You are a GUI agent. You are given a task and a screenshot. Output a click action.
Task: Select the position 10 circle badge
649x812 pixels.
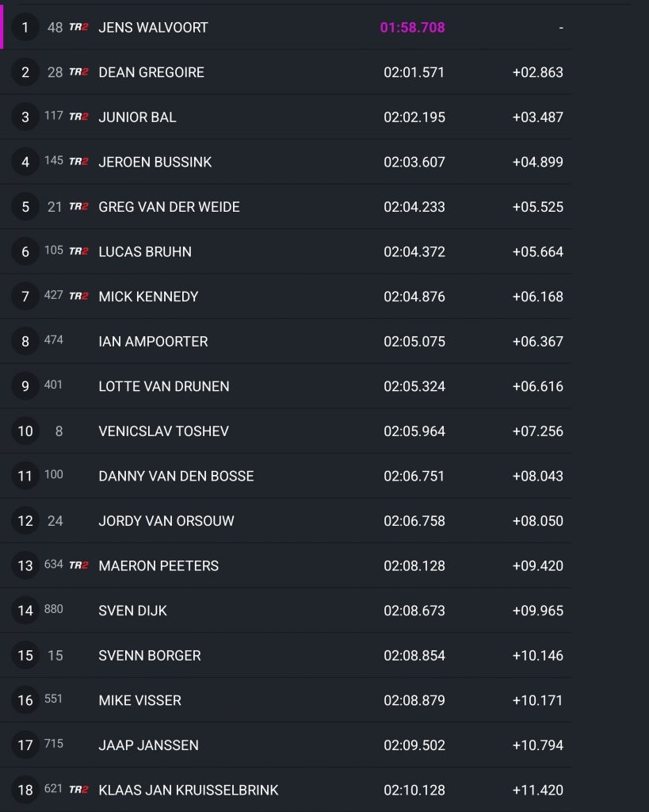pos(25,431)
